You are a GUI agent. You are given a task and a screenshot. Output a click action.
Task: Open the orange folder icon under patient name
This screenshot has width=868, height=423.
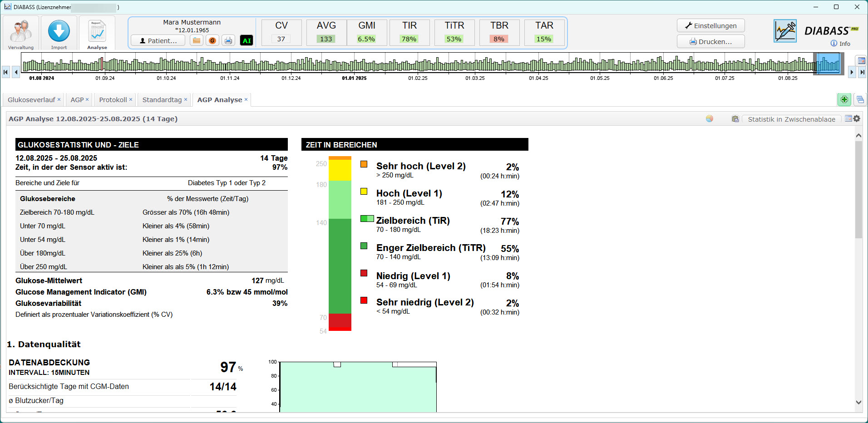click(197, 40)
